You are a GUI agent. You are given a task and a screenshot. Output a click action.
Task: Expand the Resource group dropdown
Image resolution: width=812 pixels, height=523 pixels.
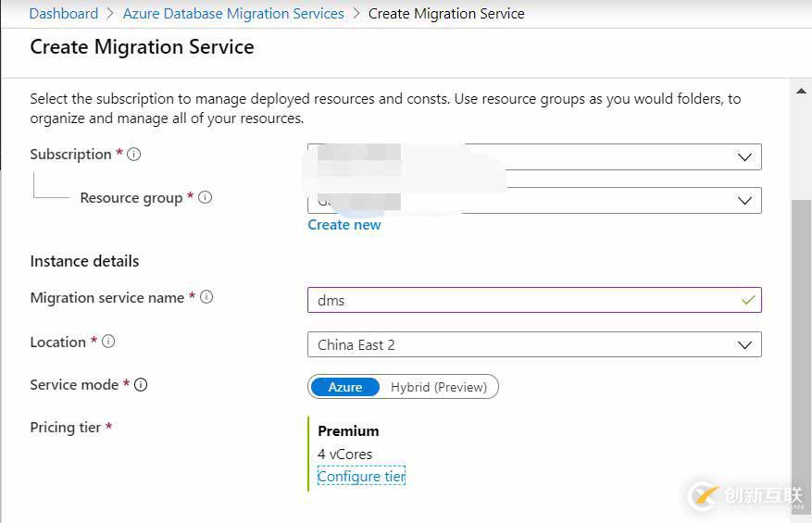tap(744, 200)
